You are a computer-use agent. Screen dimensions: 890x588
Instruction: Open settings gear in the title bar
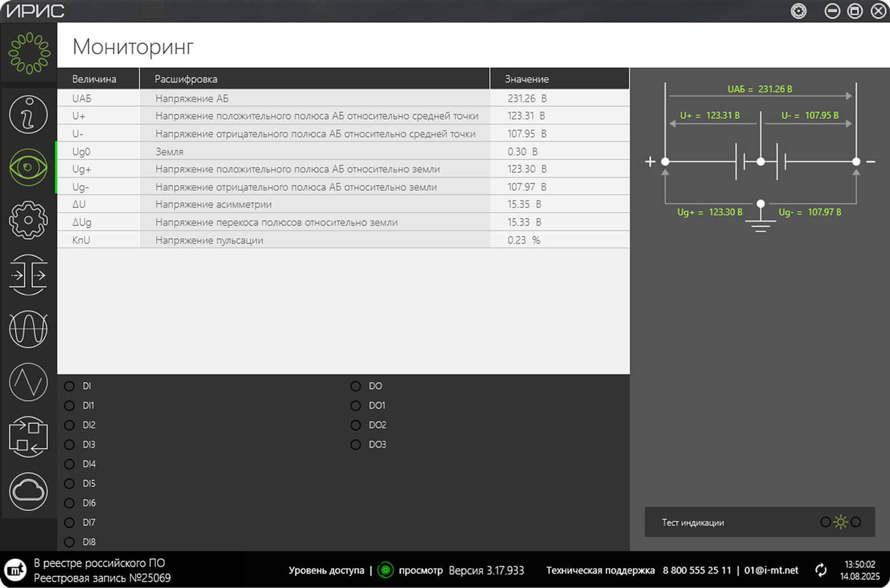pos(798,11)
